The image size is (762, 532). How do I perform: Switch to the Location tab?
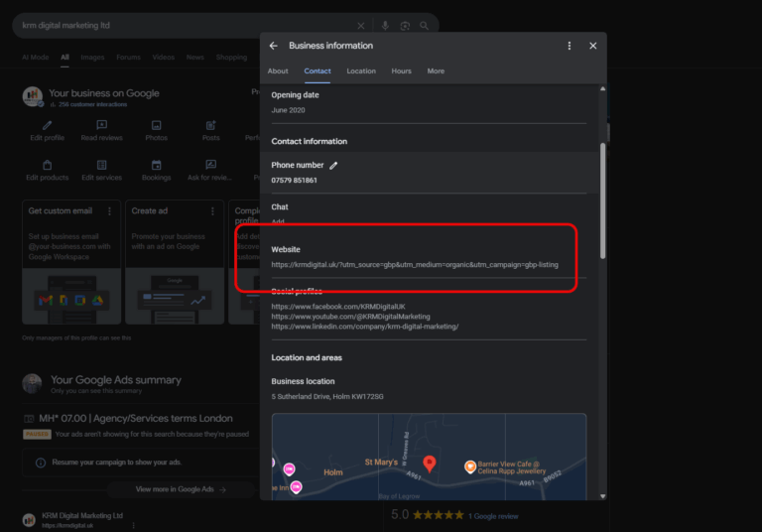pos(361,71)
